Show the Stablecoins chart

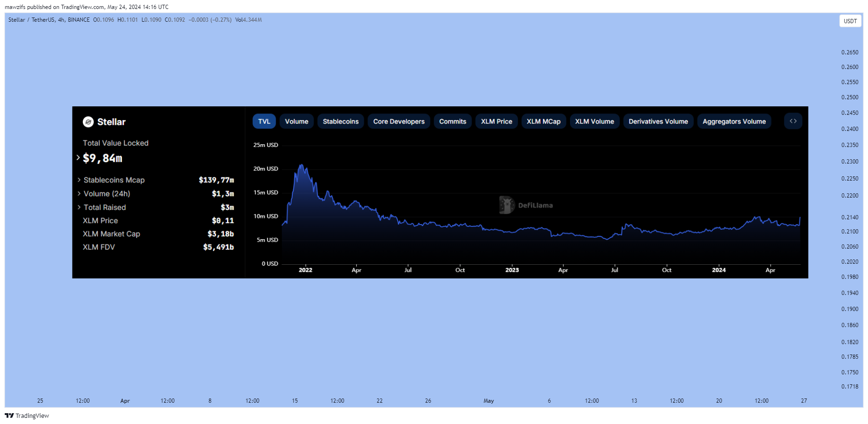(341, 121)
